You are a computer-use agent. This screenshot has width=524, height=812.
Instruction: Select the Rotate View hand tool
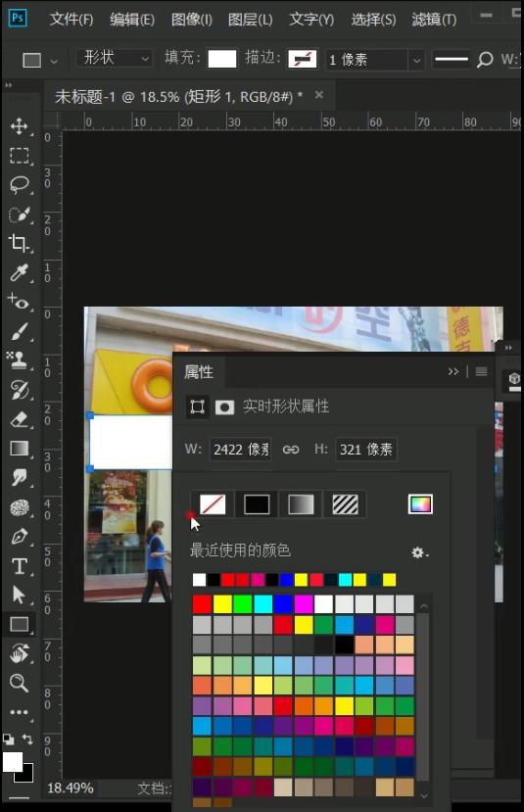(20, 653)
